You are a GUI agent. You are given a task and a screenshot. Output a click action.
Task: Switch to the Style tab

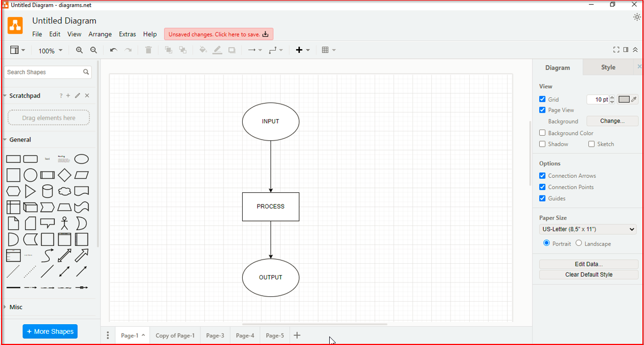pyautogui.click(x=608, y=67)
